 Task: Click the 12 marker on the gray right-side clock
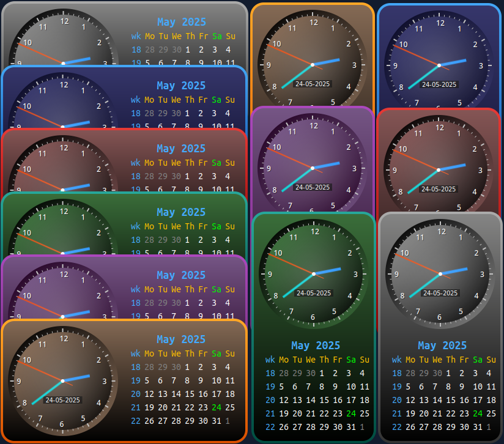pyautogui.click(x=441, y=231)
